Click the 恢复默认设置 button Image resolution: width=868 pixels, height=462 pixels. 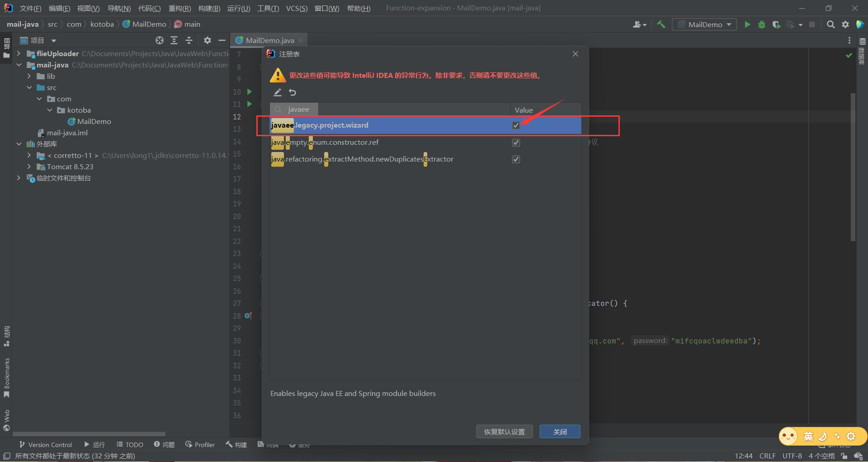[x=504, y=431]
